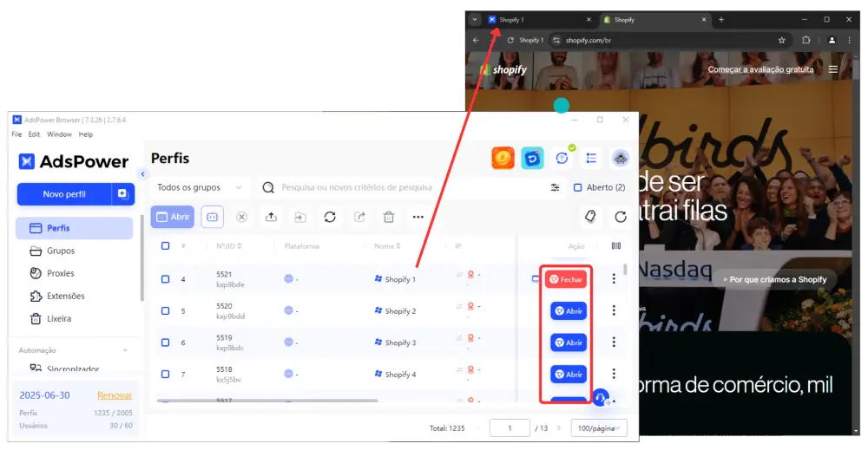
Task: Click Abrir for Shopify 2
Action: coord(569,310)
